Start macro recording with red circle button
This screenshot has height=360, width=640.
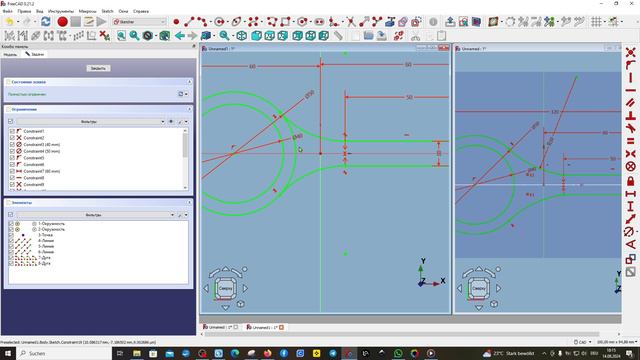(x=62, y=22)
